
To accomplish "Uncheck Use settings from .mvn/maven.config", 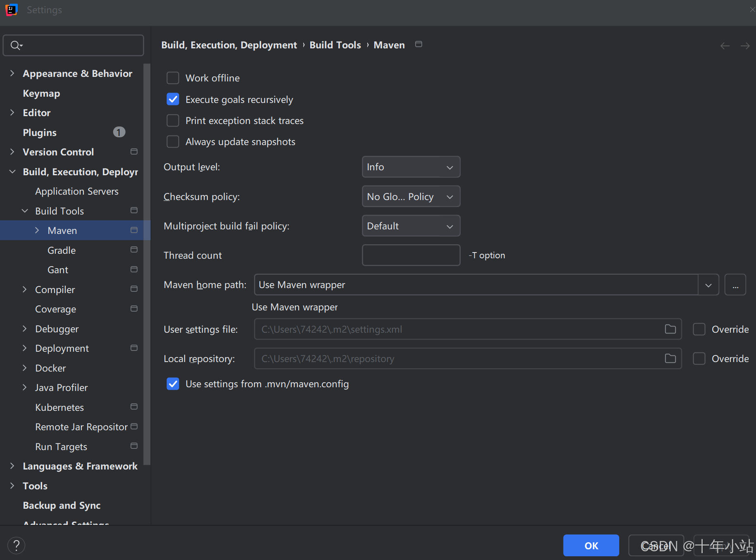I will [x=173, y=384].
